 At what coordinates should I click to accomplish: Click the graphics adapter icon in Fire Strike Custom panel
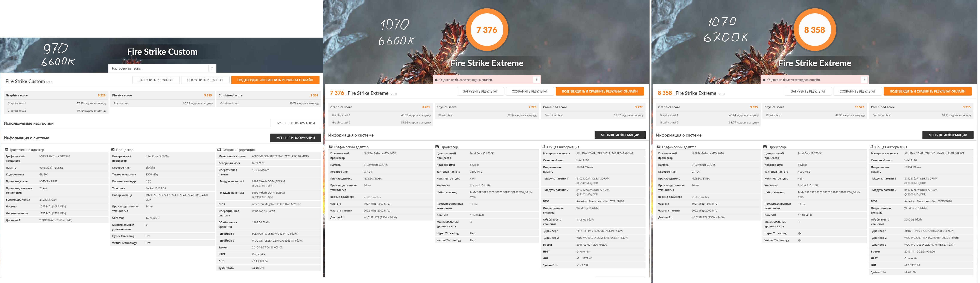6,149
